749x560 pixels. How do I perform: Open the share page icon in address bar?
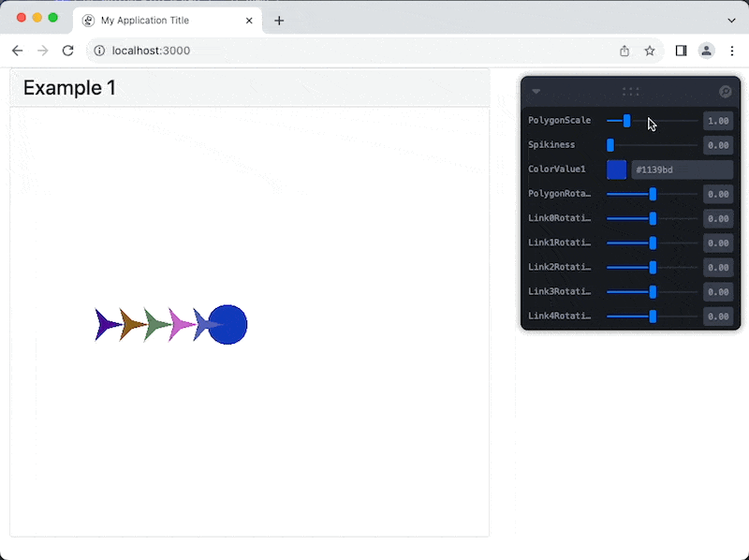624,51
